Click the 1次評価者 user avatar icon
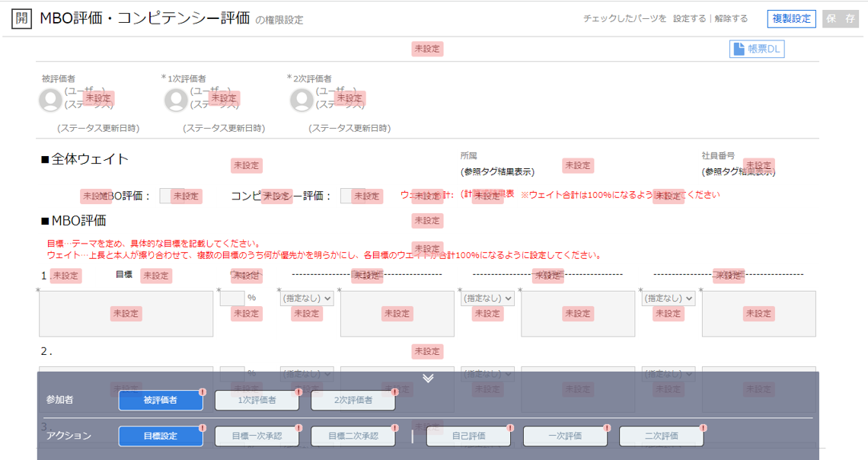Viewport: 868px width, 460px height. (x=176, y=100)
